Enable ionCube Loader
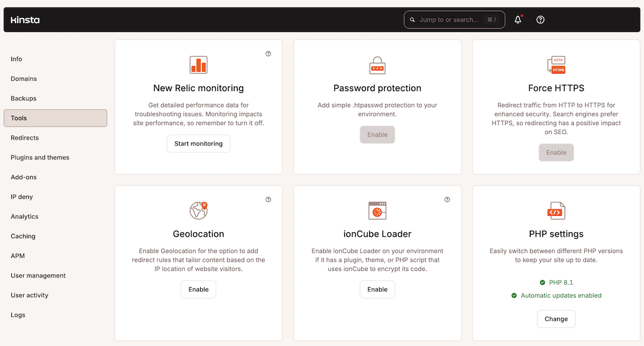 tap(377, 289)
